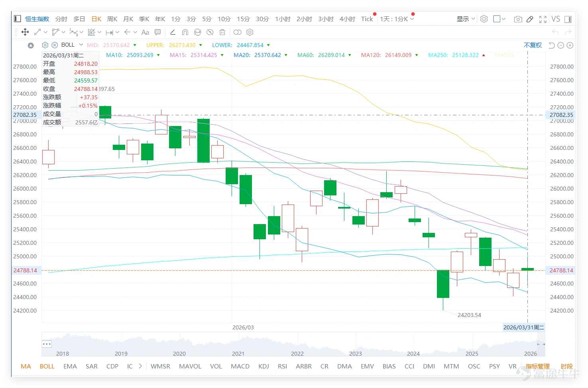Open the BOLL indicator dropdown arrow
This screenshot has width=588, height=388.
(x=81, y=45)
